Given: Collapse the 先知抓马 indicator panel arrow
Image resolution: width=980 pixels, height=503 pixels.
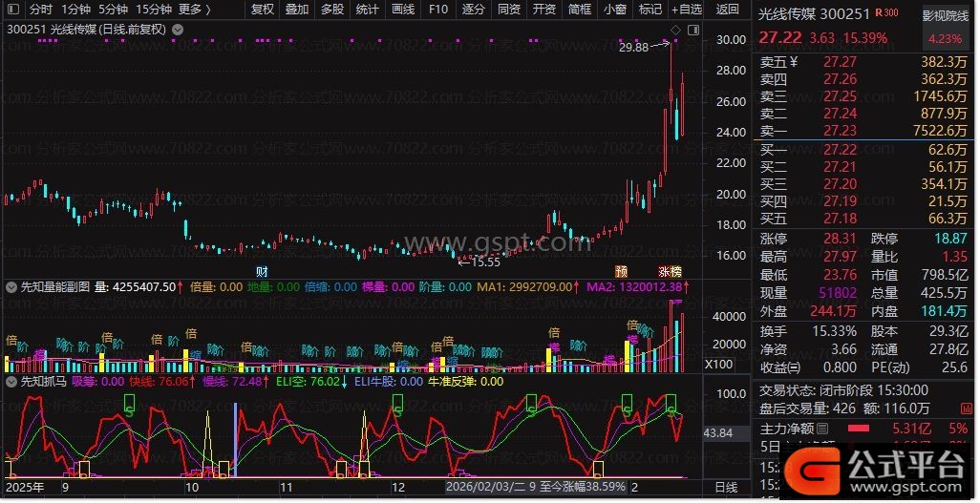Looking at the screenshot, I should [11, 381].
